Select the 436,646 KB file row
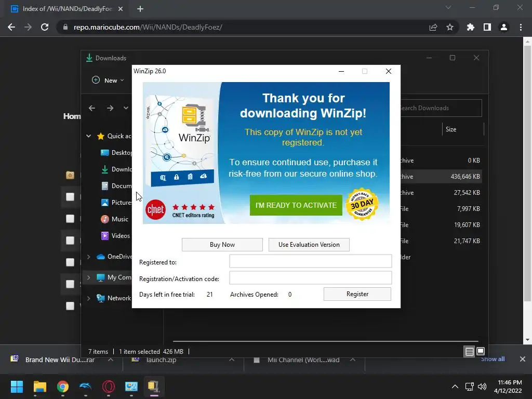The height and width of the screenshot is (399, 532). point(441,177)
